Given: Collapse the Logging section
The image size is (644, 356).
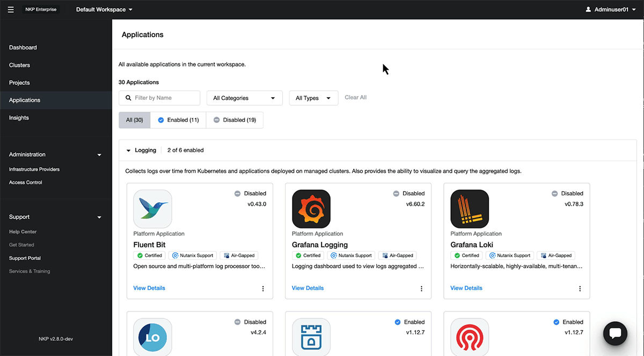Looking at the screenshot, I should (128, 150).
